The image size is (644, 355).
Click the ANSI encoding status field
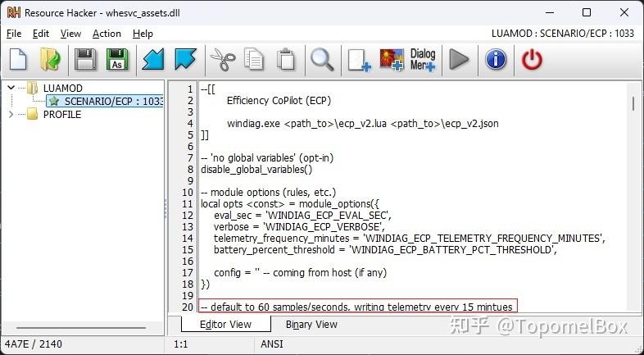272,344
